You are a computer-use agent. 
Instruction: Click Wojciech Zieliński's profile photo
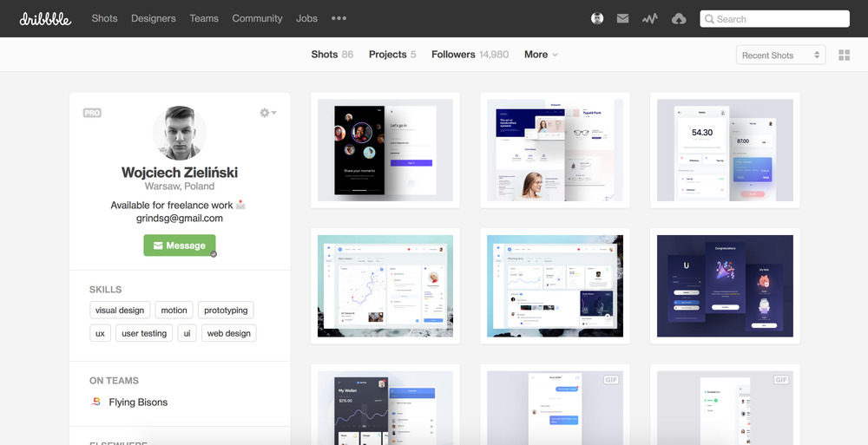180,133
